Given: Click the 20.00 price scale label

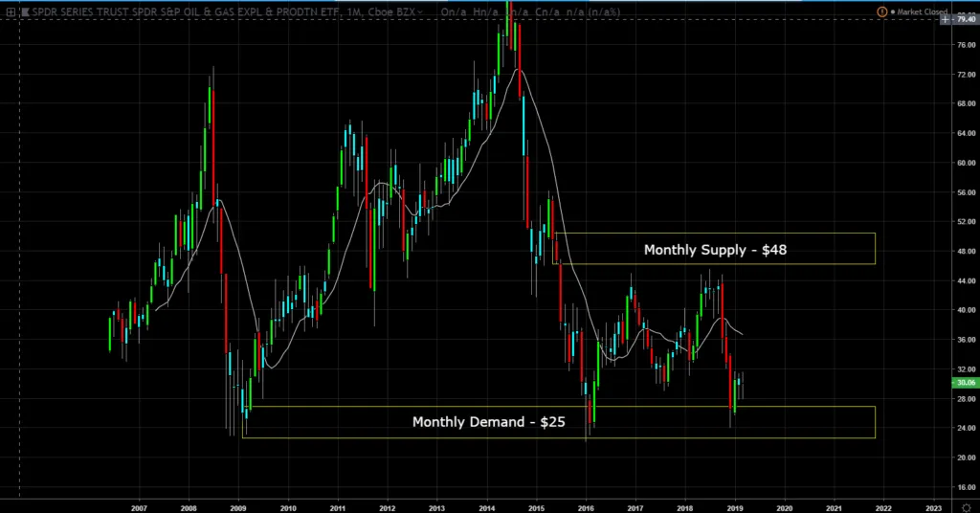Looking at the screenshot, I should coord(966,457).
